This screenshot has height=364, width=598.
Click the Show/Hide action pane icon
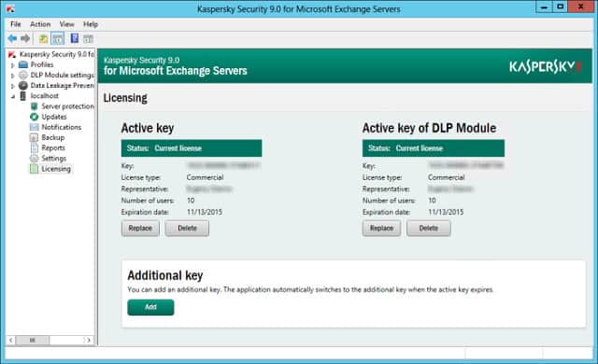point(89,38)
